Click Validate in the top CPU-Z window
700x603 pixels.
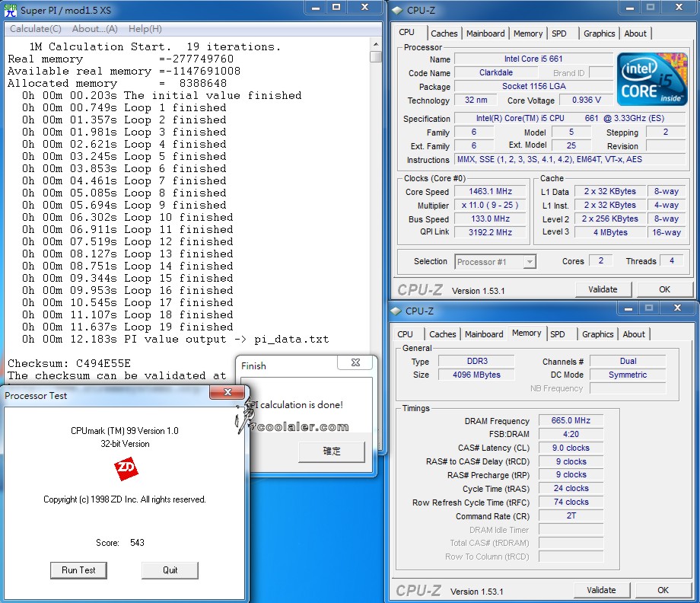pyautogui.click(x=603, y=289)
